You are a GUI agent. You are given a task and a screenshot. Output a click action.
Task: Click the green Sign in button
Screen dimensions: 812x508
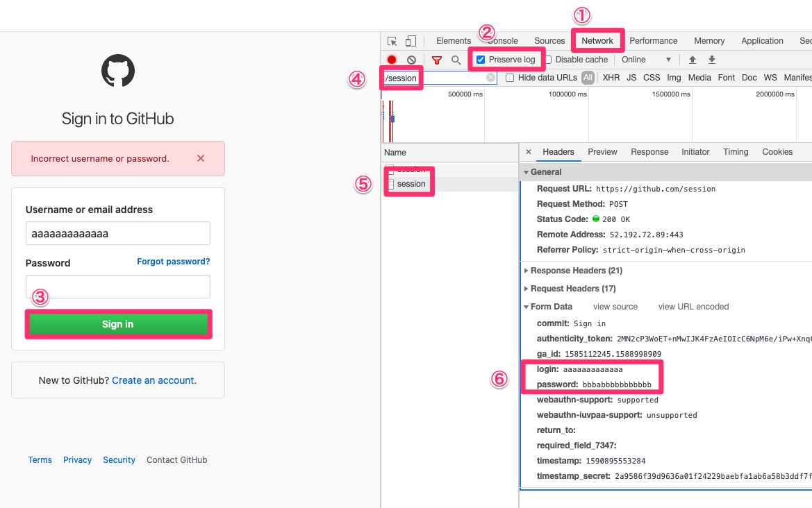click(118, 324)
